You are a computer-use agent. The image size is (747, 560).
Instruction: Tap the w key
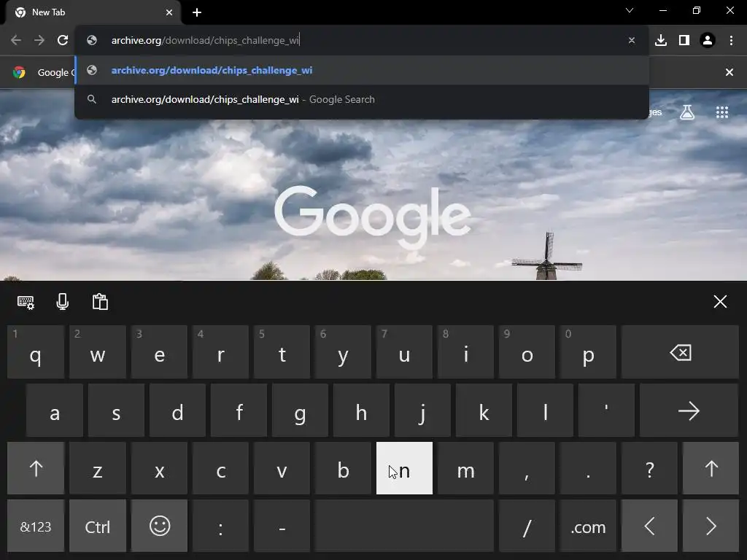coord(98,352)
